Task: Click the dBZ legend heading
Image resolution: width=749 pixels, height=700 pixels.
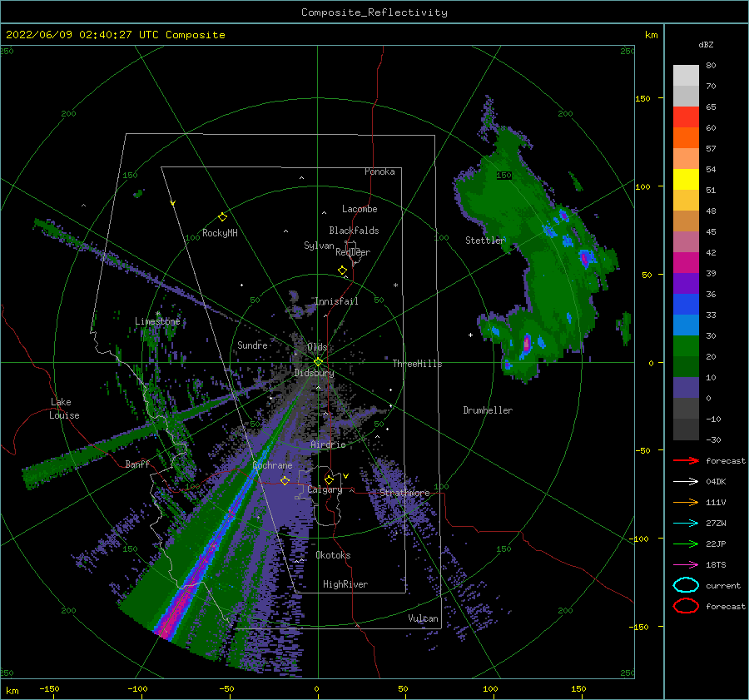Action: point(706,44)
